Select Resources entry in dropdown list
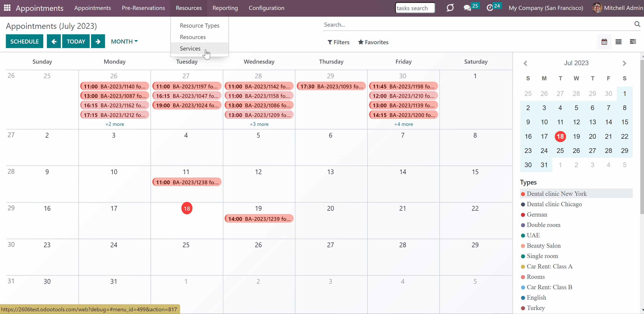Viewport: 644px width, 314px height. (199, 37)
